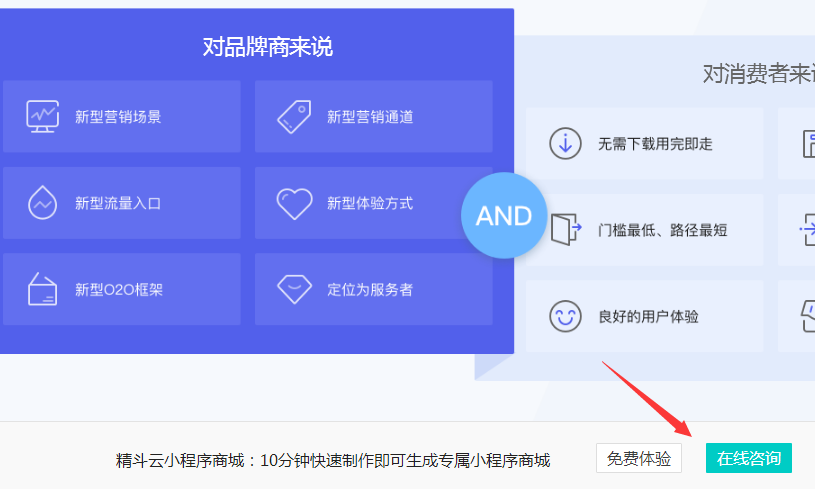Open the 无需下载用完即走 card
This screenshot has width=815, height=489.
645,143
